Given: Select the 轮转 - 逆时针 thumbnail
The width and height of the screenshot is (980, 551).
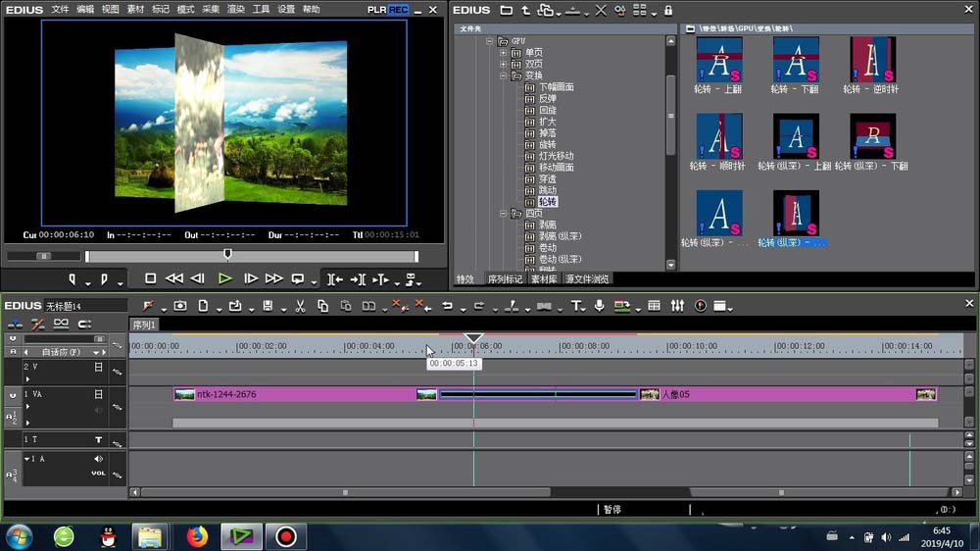Looking at the screenshot, I should pos(873,60).
